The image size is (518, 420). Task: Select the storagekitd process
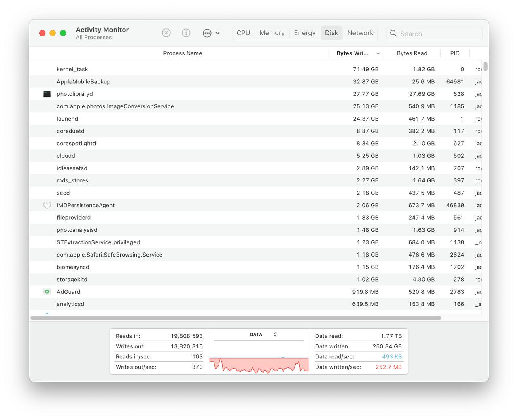(x=72, y=279)
